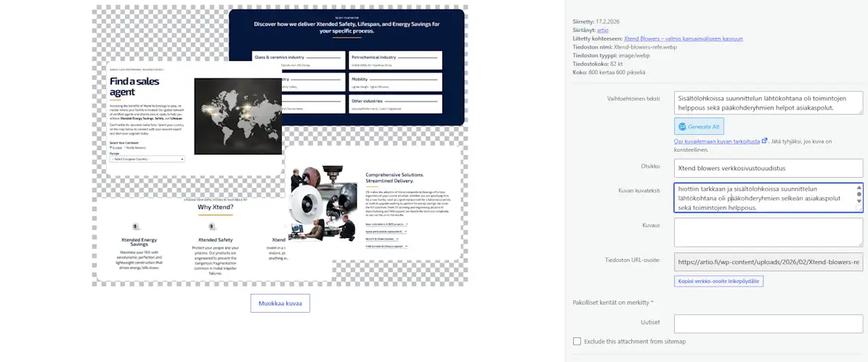
Task: Click the Uutiset input field
Action: [x=768, y=324]
